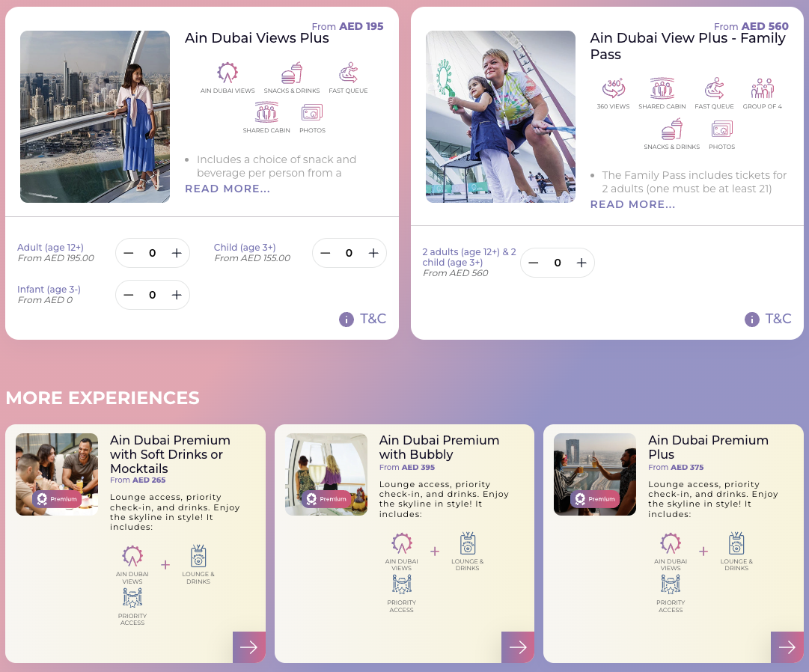Click the Views Plus girl-in-cabin photo
This screenshot has width=809, height=672.
95,117
